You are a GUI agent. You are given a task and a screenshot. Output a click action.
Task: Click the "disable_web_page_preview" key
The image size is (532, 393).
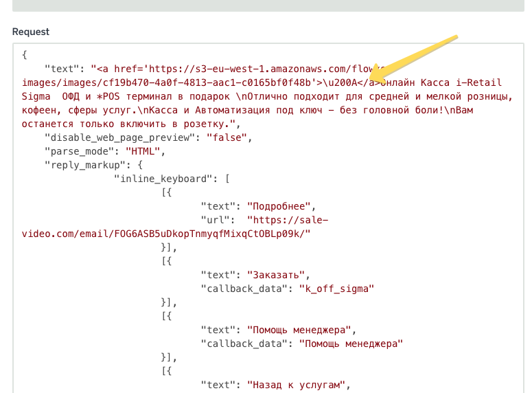point(121,137)
